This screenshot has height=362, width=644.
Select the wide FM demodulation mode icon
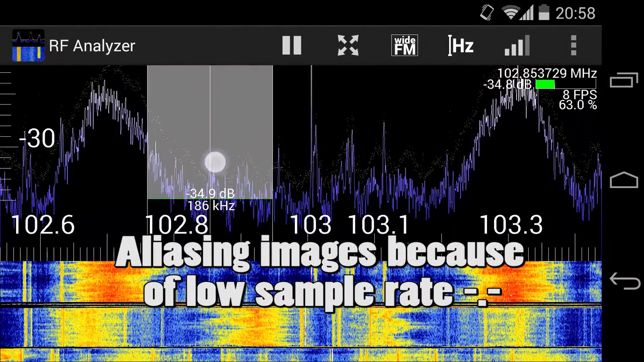pos(405,46)
